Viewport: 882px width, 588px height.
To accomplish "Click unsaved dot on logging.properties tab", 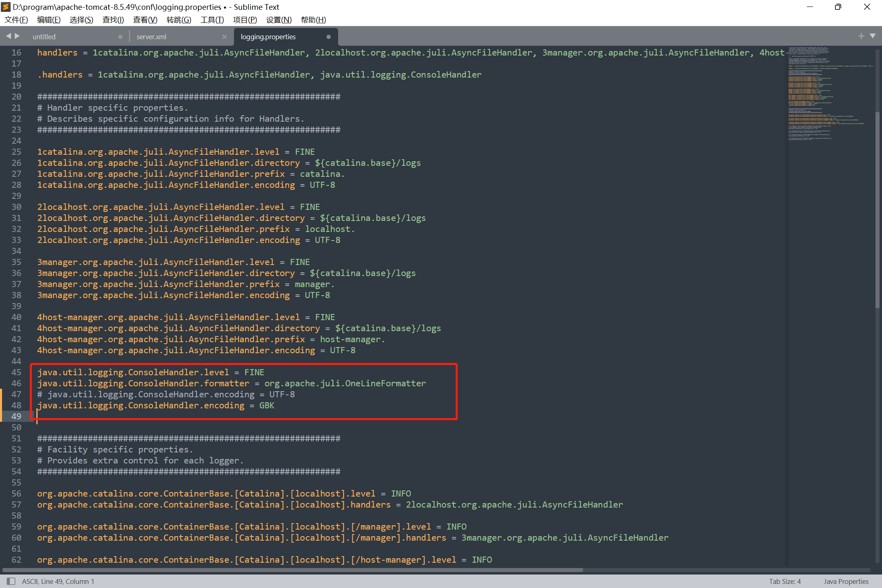I will point(329,37).
